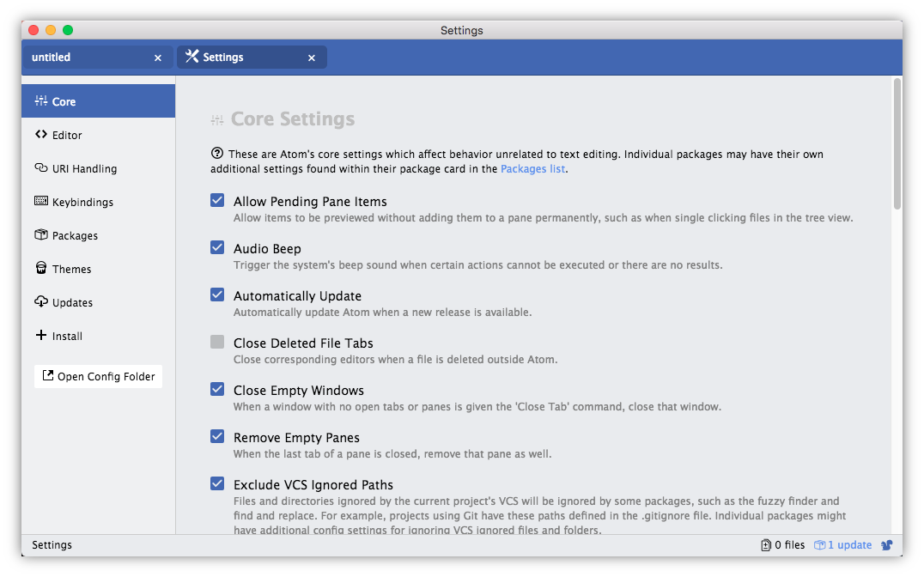Click the Themes paint bucket icon

pyautogui.click(x=40, y=268)
